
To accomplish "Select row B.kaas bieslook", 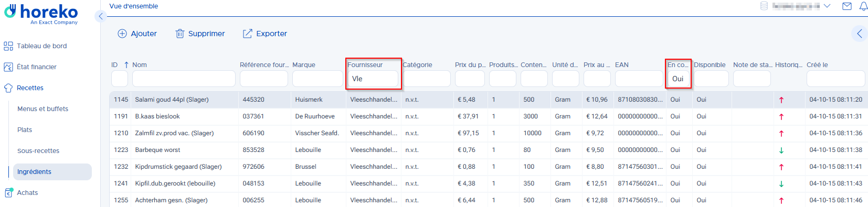I will click(489, 116).
